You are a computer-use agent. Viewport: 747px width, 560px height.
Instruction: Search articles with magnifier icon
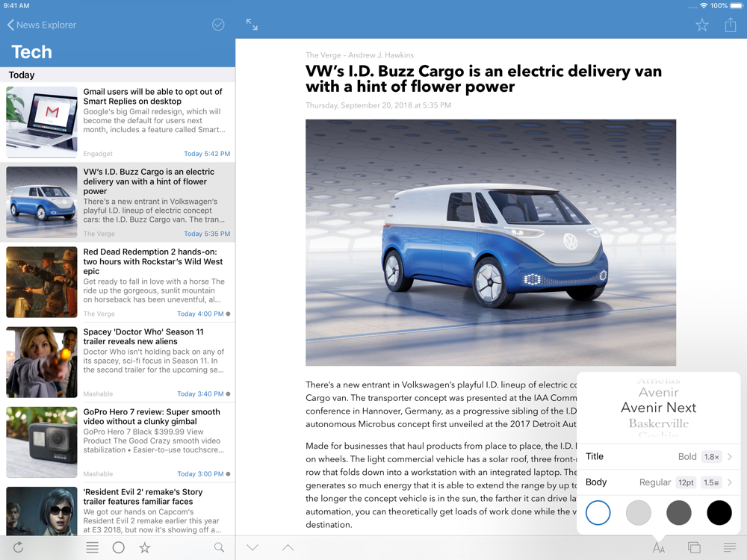pos(219,547)
